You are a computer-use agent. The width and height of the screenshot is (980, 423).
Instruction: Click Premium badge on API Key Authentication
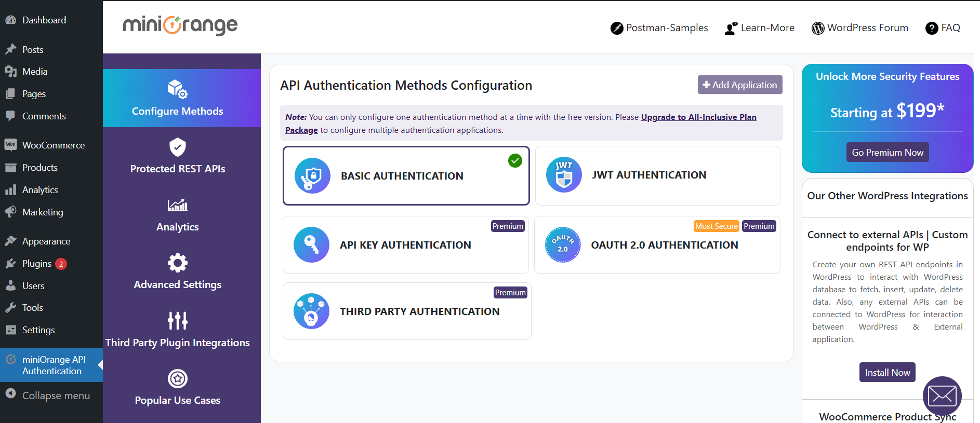(x=508, y=226)
